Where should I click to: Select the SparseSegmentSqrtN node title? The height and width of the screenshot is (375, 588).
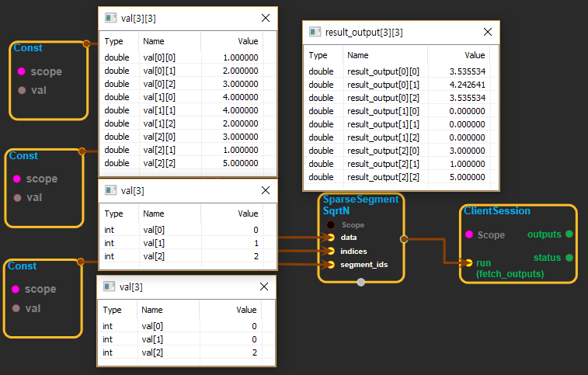(360, 205)
